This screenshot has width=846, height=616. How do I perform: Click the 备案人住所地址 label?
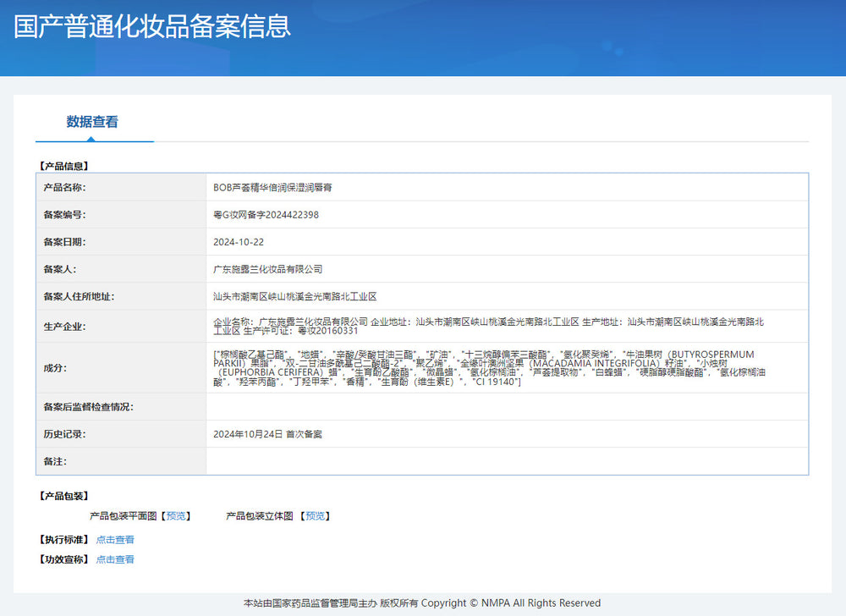point(79,297)
